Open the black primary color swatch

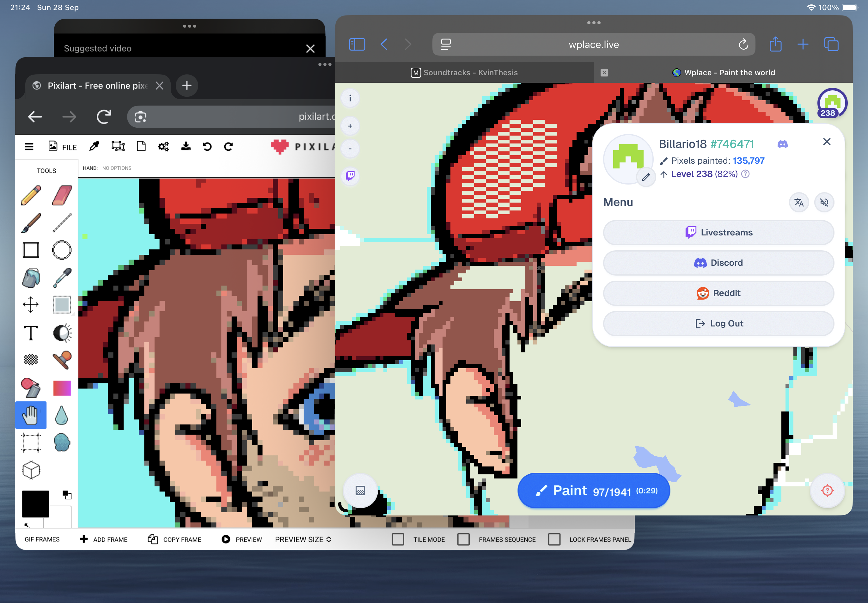pos(35,504)
